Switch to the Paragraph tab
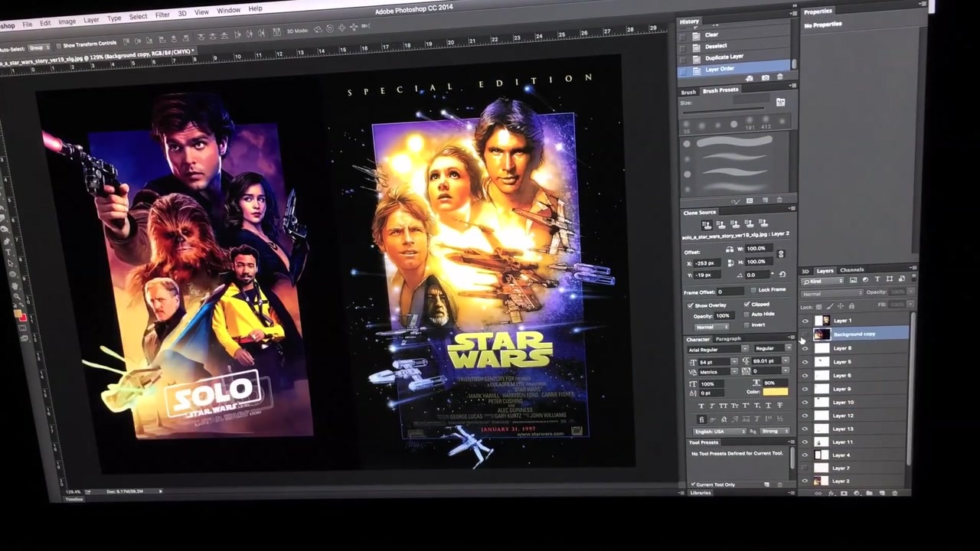Image resolution: width=980 pixels, height=551 pixels. coord(728,339)
